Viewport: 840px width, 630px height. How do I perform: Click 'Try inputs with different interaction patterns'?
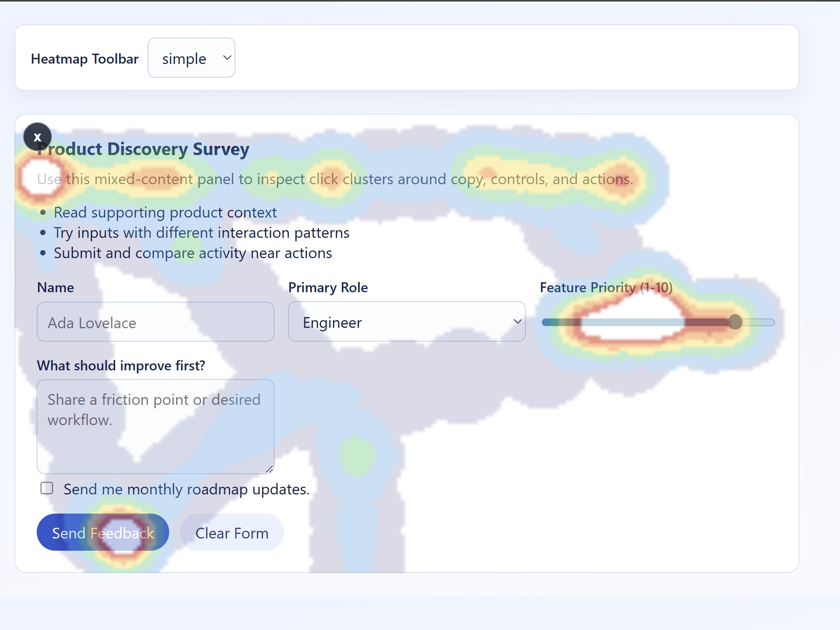(201, 233)
